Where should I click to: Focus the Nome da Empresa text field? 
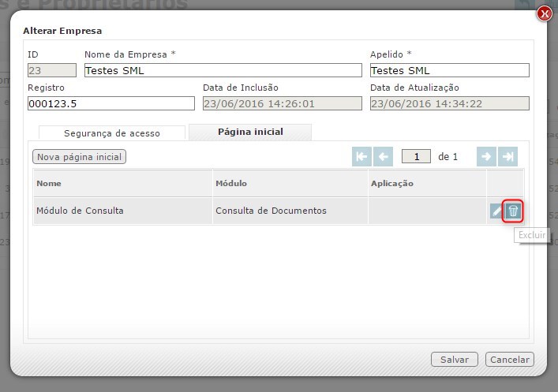[223, 70]
